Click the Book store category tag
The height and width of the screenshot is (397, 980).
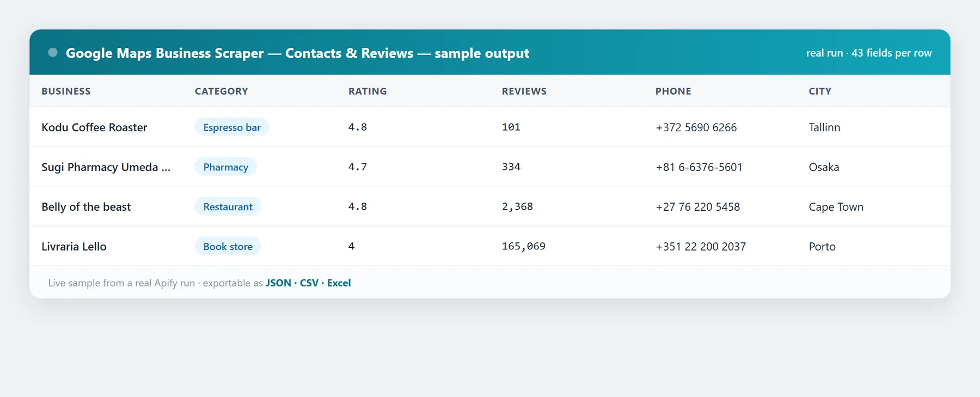point(228,246)
